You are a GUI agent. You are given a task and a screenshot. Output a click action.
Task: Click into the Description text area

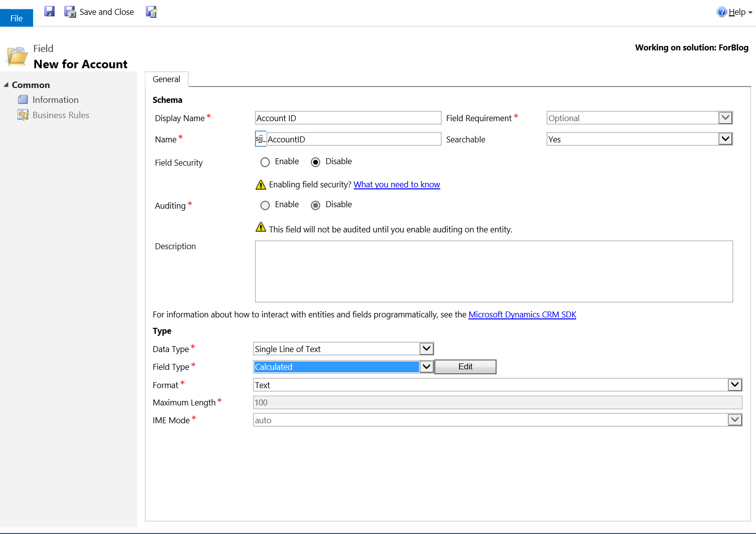coord(494,271)
